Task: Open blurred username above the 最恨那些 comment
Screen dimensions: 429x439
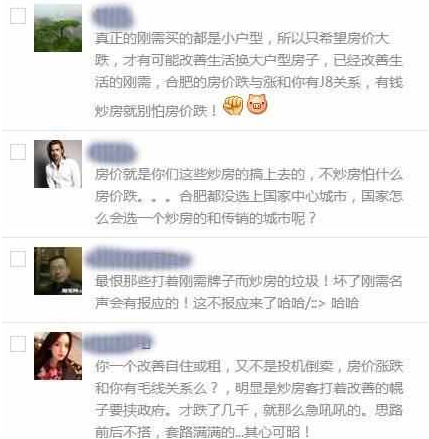Action: (x=139, y=259)
